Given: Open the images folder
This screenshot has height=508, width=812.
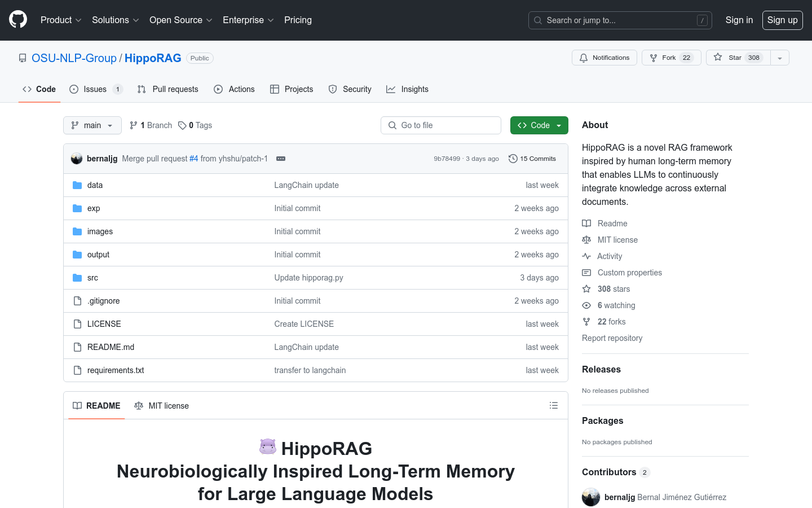Looking at the screenshot, I should point(100,231).
